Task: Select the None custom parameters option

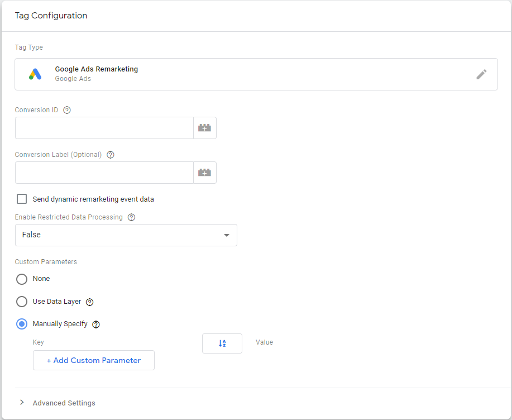Action: 22,279
